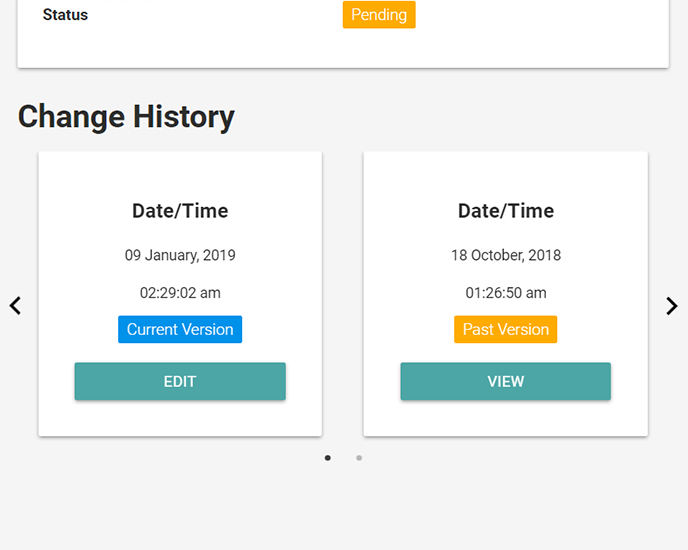Select the 09 January, 2019 date text
Screen dimensions: 688x550
click(x=180, y=255)
